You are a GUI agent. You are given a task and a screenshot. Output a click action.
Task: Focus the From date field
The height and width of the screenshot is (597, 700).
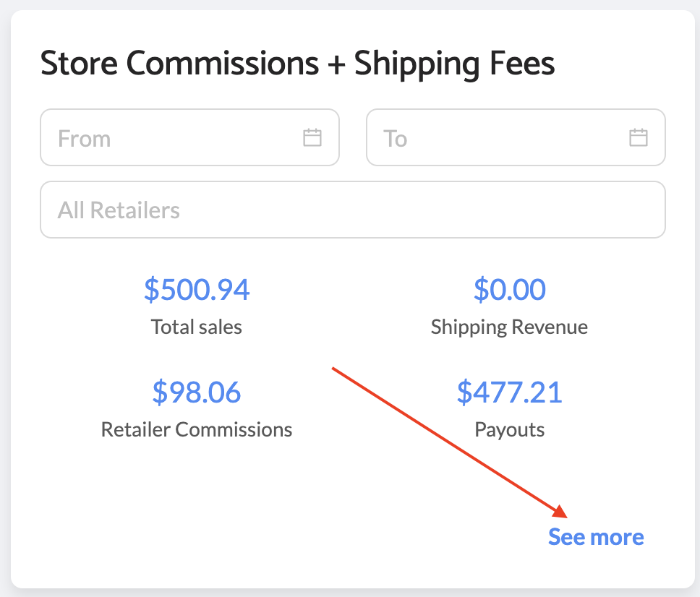[174, 138]
